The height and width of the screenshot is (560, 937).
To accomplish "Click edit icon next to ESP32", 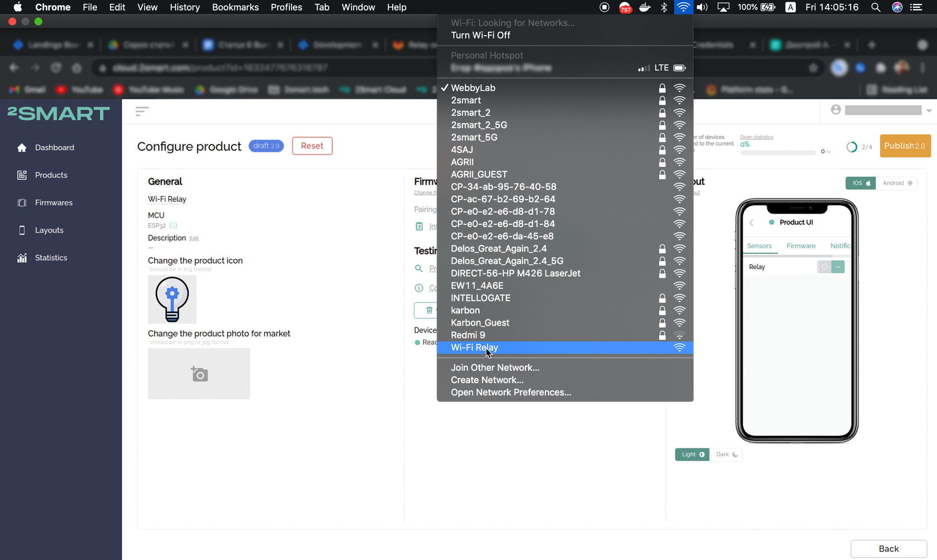I will pos(173,226).
